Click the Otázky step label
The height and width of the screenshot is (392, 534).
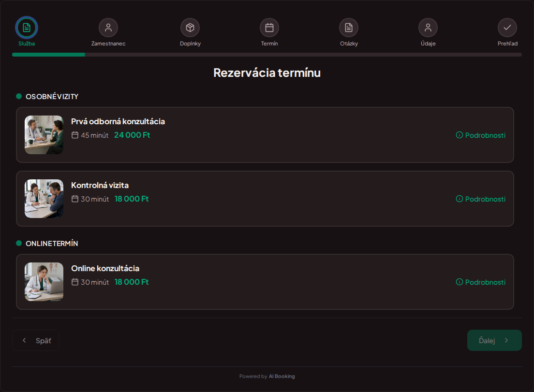point(349,44)
